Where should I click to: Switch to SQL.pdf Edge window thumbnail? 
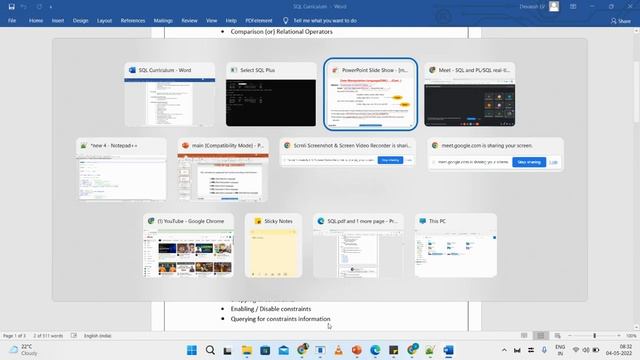(x=358, y=245)
